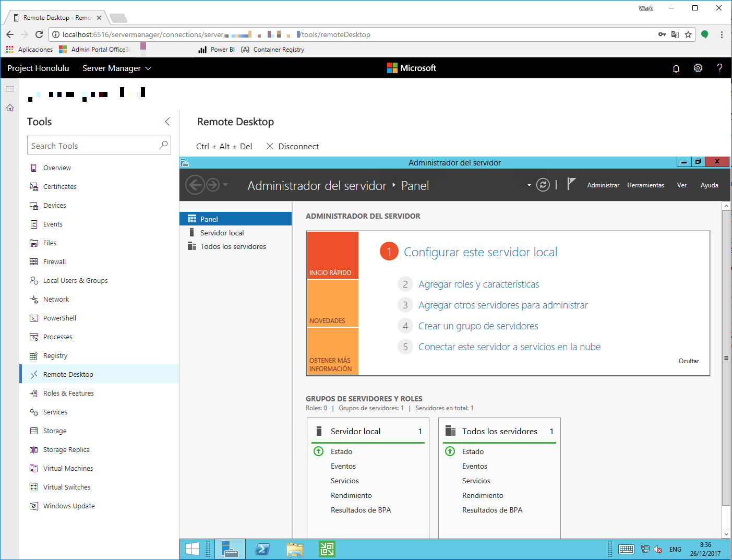
Task: Click Resultados de BPA in Todos los servidores
Action: [x=492, y=510]
